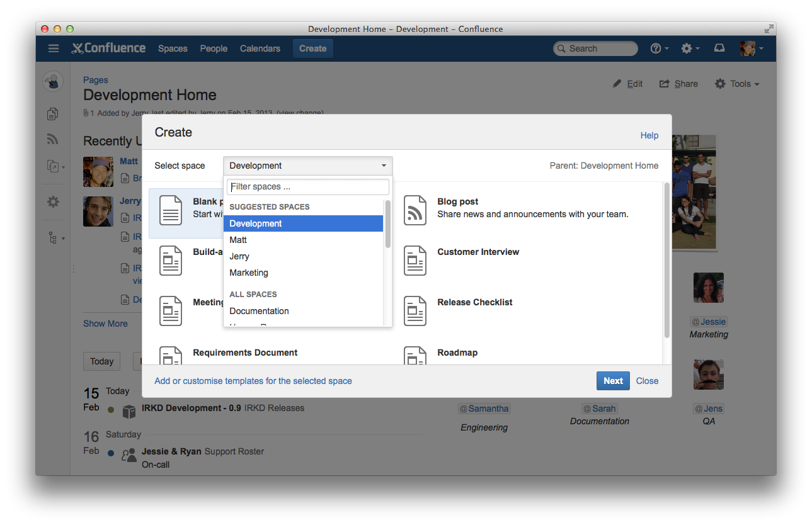Click the Create button in header
This screenshot has height=525, width=812.
313,48
